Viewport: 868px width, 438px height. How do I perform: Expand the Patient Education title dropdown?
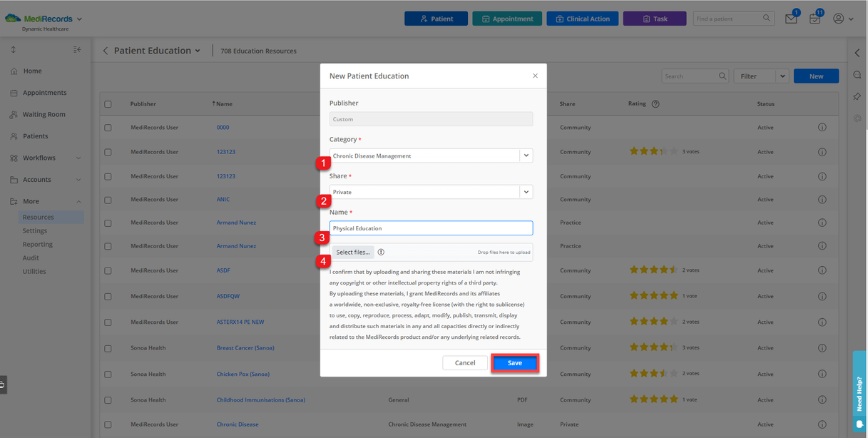pyautogui.click(x=198, y=51)
